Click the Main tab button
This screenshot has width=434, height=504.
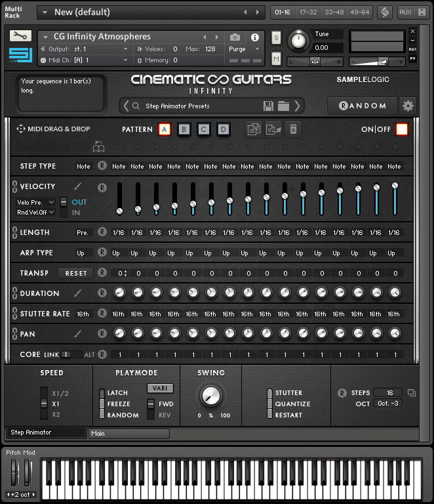click(129, 433)
